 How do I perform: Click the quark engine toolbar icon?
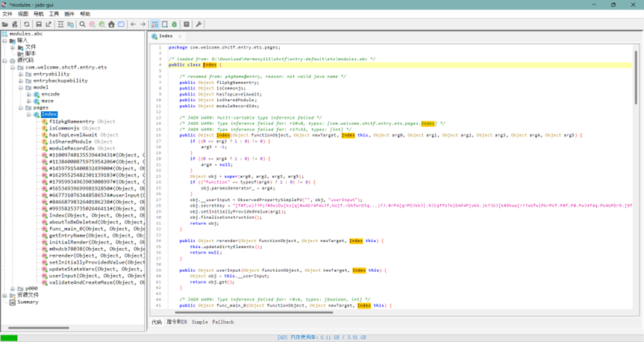coord(165,24)
